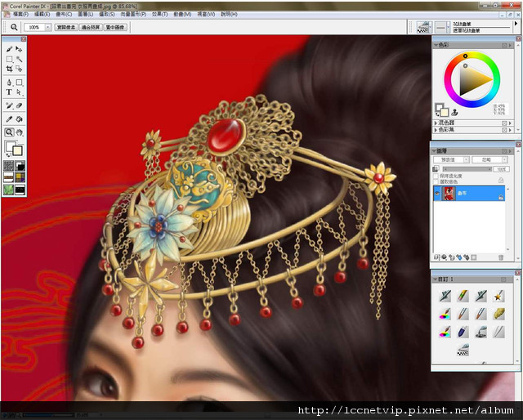Open the Paper selector in toolbox
The height and width of the screenshot is (420, 523).
[x=9, y=166]
